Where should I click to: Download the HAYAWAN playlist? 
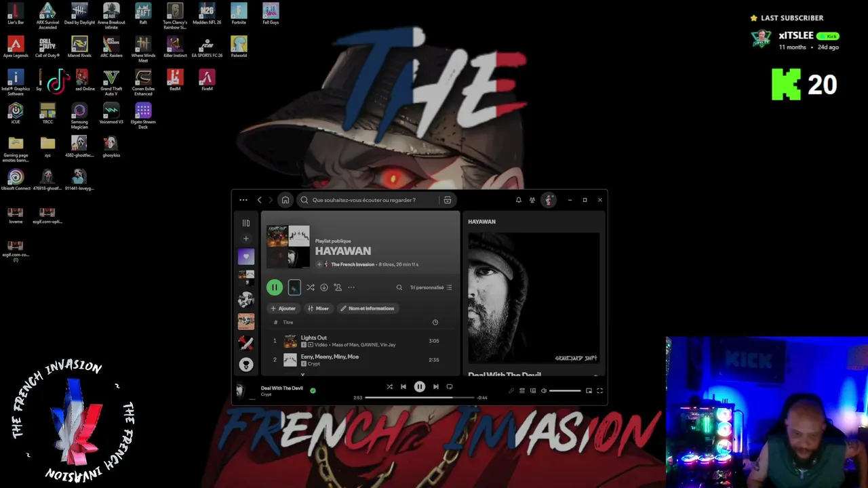tap(324, 287)
